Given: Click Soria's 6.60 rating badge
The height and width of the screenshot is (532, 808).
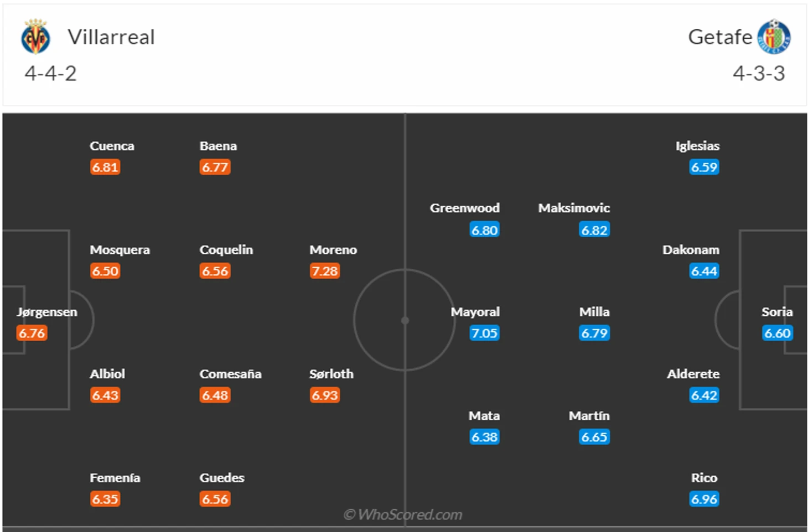Looking at the screenshot, I should pos(778,333).
